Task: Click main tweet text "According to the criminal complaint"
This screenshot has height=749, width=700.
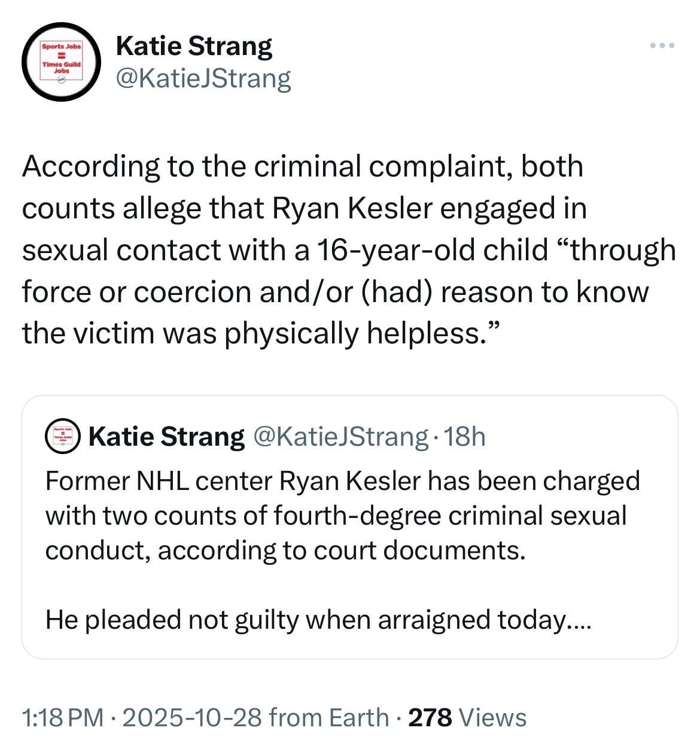Action: click(x=302, y=166)
